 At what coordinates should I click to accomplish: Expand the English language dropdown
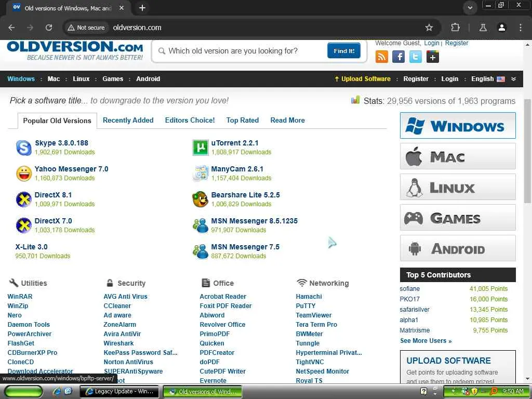tap(488, 79)
